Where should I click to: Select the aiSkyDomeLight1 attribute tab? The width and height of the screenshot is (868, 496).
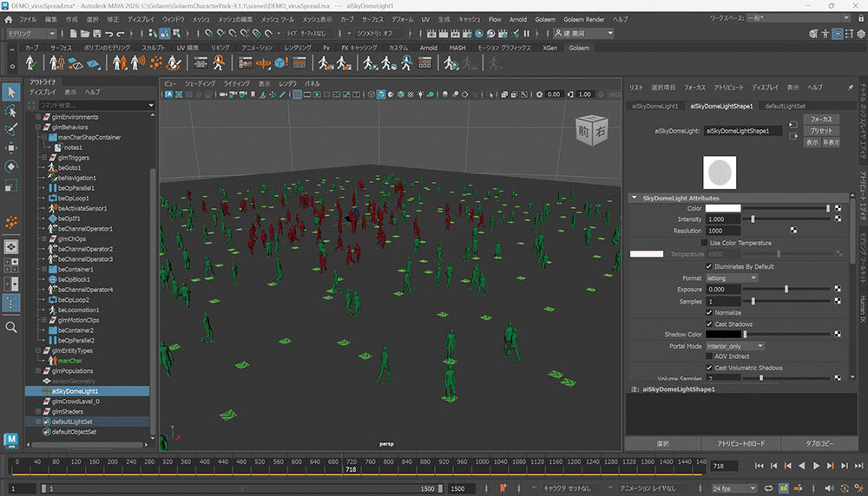[655, 106]
